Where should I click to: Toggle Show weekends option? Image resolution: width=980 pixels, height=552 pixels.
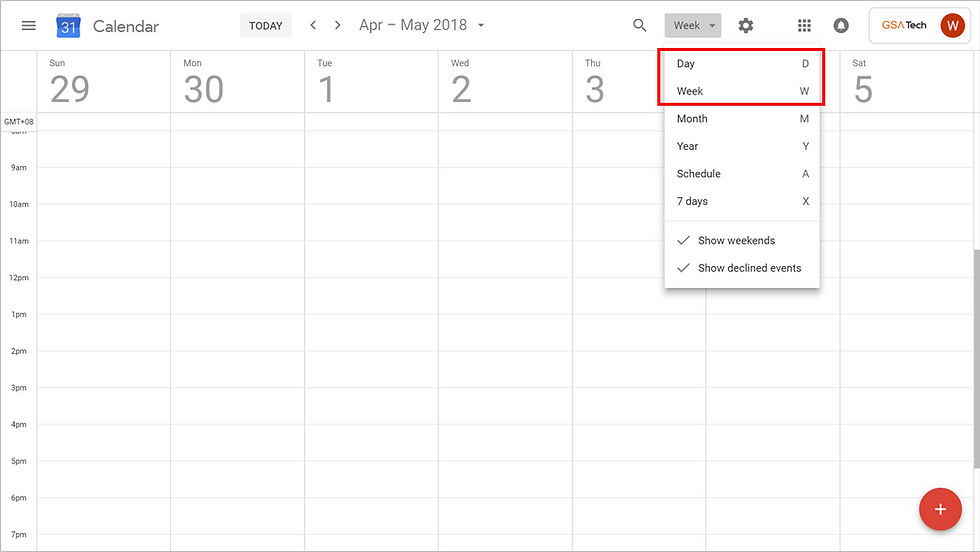coord(742,241)
